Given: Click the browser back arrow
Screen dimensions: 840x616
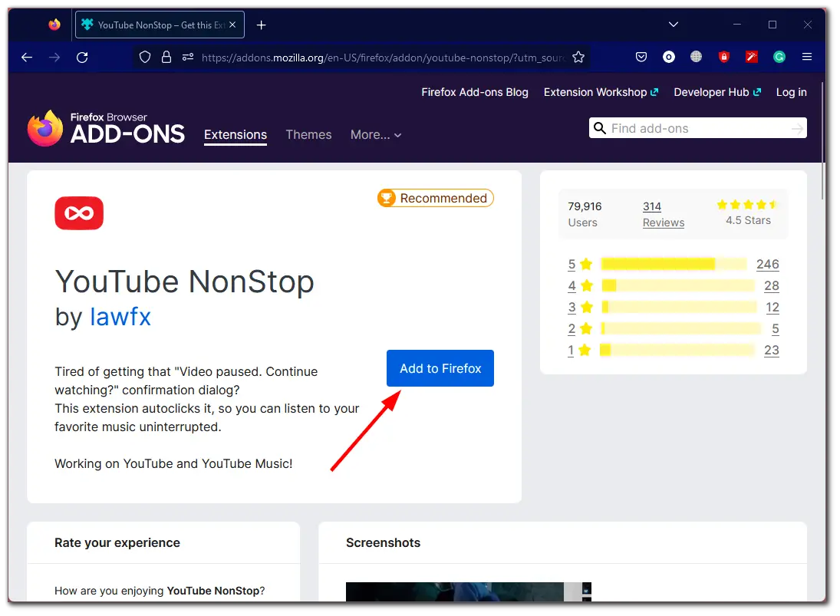Looking at the screenshot, I should pos(27,58).
